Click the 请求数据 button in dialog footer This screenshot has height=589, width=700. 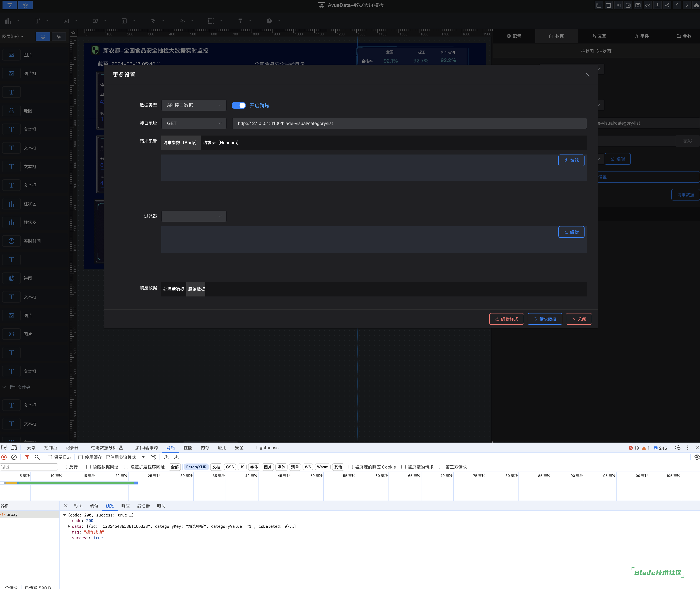pyautogui.click(x=544, y=319)
